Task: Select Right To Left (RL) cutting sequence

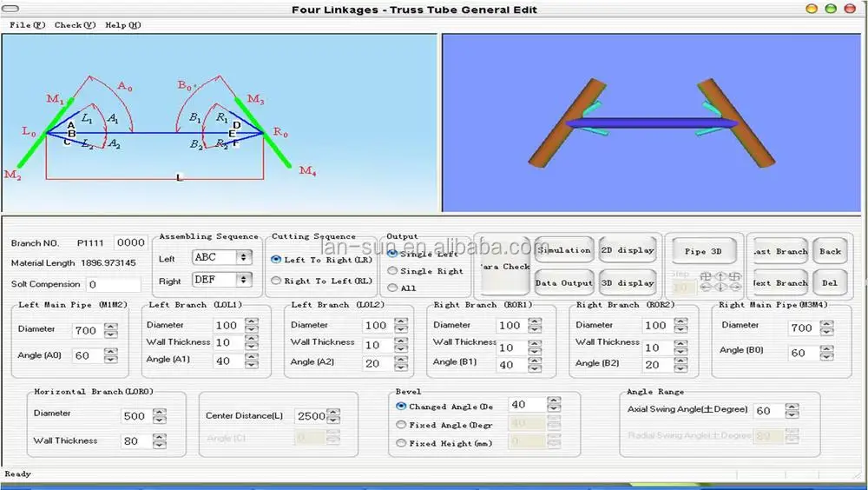Action: coord(277,281)
